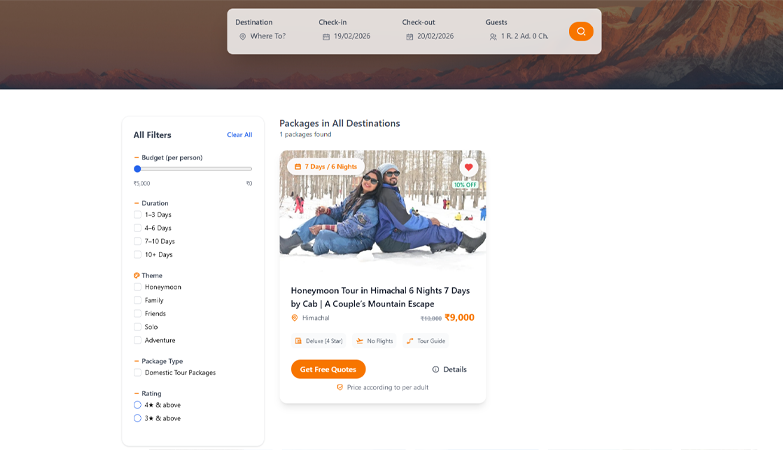Collapse the Duration filter section

pos(137,203)
